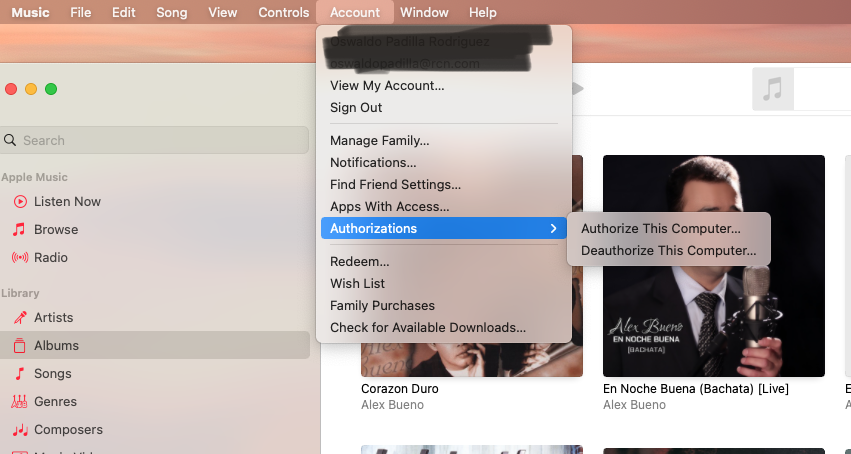Screen dimensions: 851x454
Task: Click into the Search field
Action: click(155, 140)
